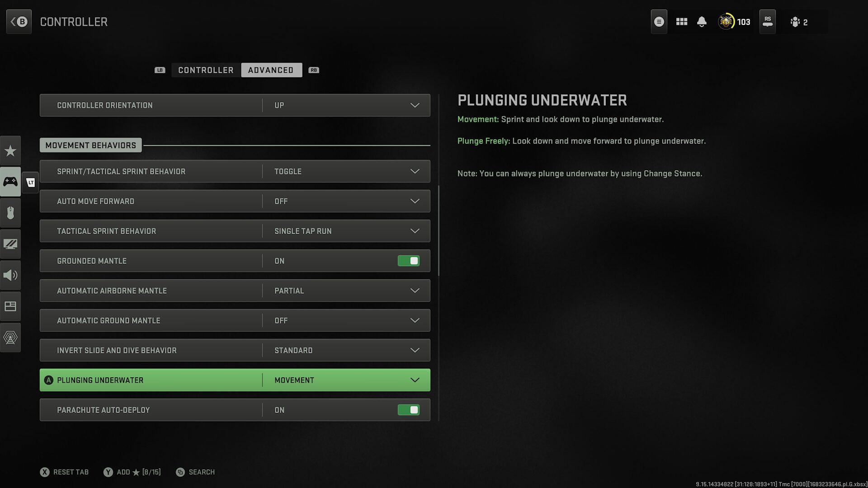The image size is (868, 488).
Task: Open Graphics display settings icon
Action: click(10, 244)
